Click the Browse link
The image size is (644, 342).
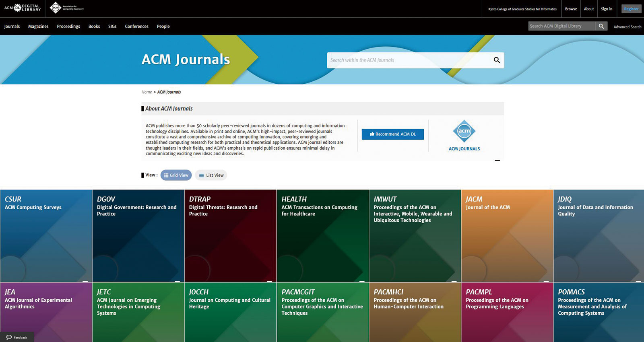click(571, 9)
